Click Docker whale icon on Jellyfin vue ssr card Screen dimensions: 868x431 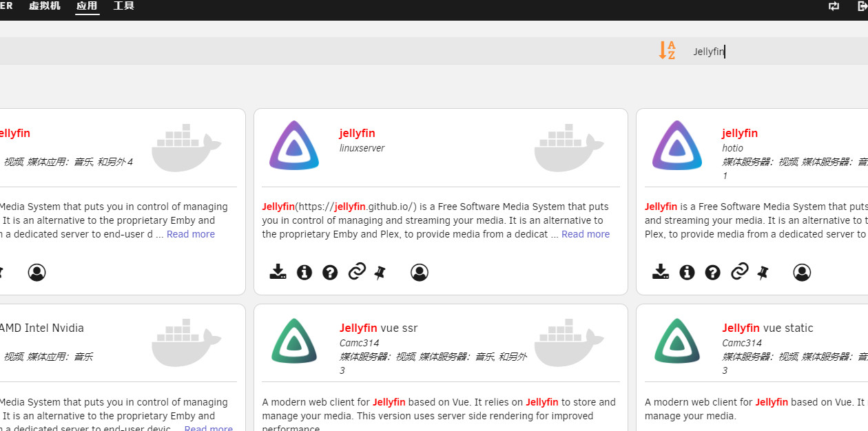click(x=569, y=343)
